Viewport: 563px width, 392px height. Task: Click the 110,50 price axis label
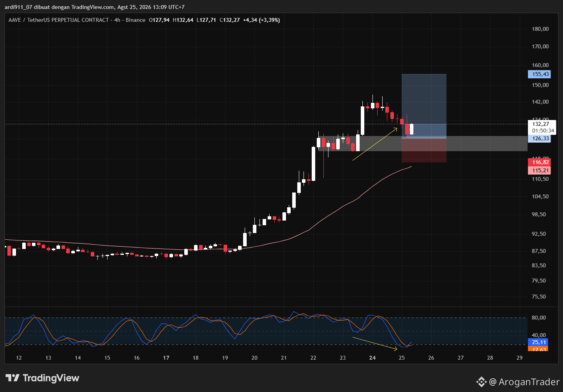[x=540, y=179]
